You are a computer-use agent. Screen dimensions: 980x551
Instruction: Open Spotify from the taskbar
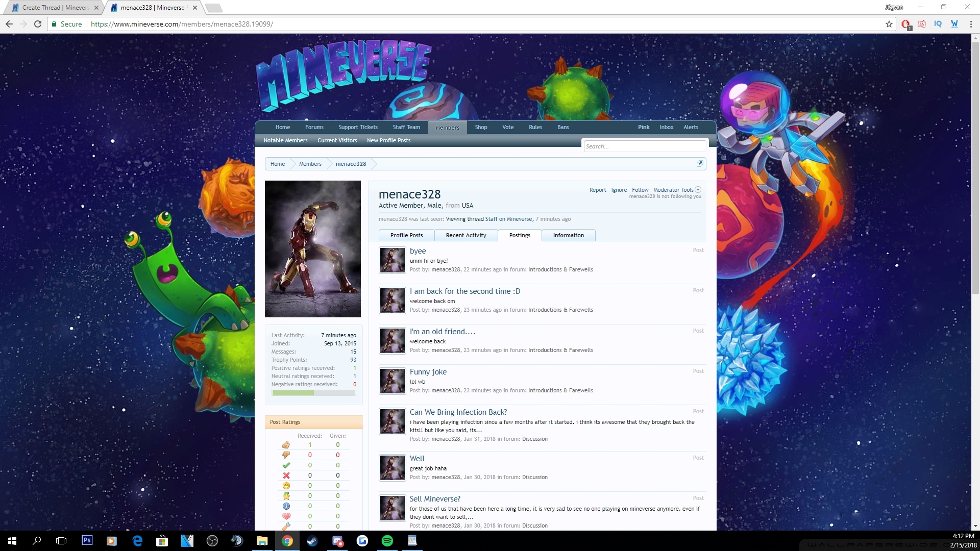pos(387,541)
